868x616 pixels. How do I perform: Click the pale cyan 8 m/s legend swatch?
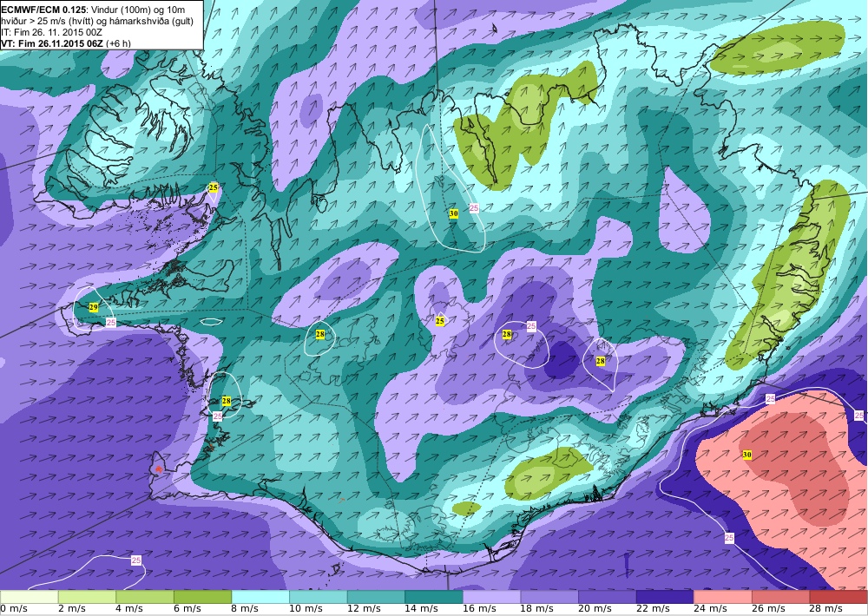click(x=260, y=597)
